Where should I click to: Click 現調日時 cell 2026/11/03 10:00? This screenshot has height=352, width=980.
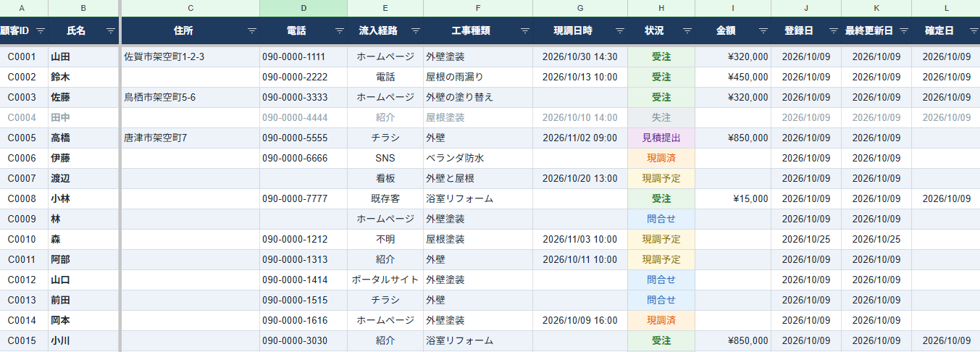click(580, 239)
